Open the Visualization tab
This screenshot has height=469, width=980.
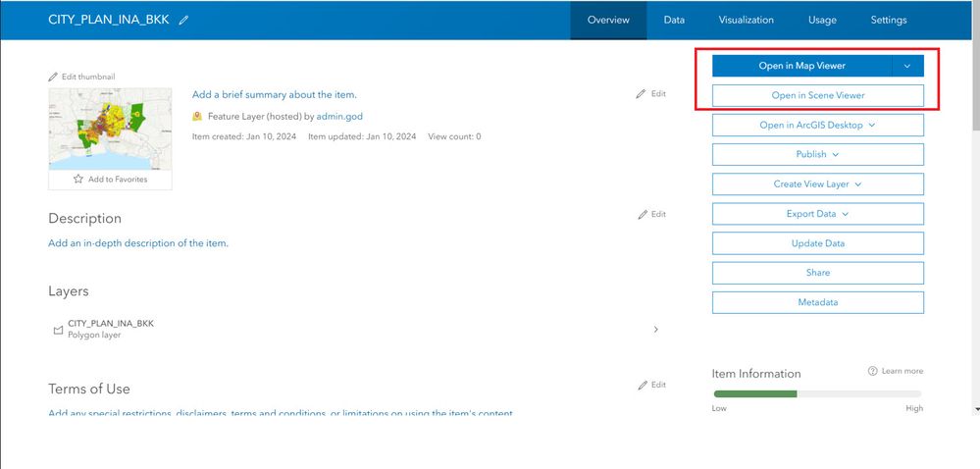coord(746,20)
